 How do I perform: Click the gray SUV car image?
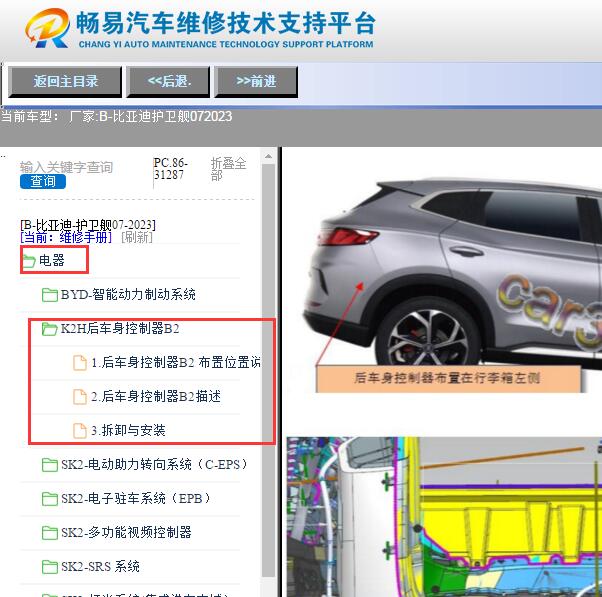point(452,271)
